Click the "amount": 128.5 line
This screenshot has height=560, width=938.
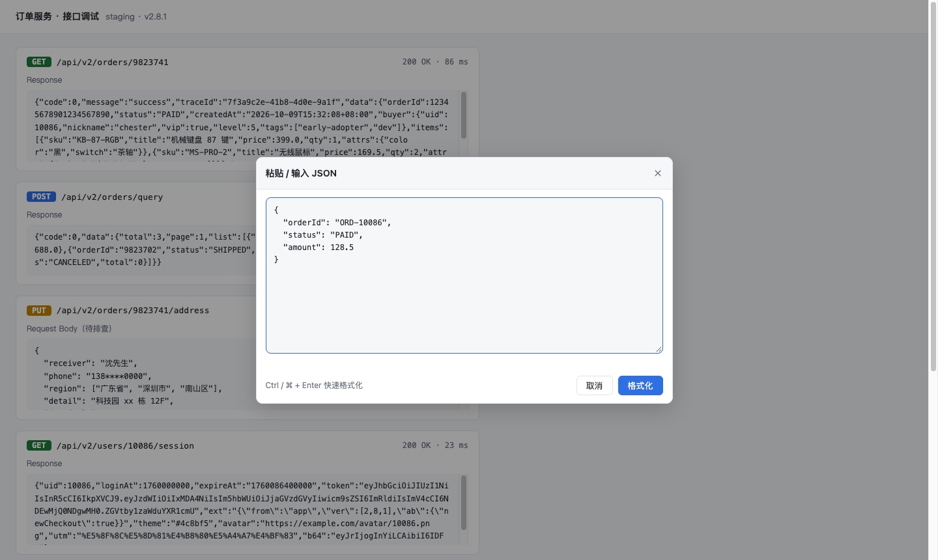tap(319, 247)
